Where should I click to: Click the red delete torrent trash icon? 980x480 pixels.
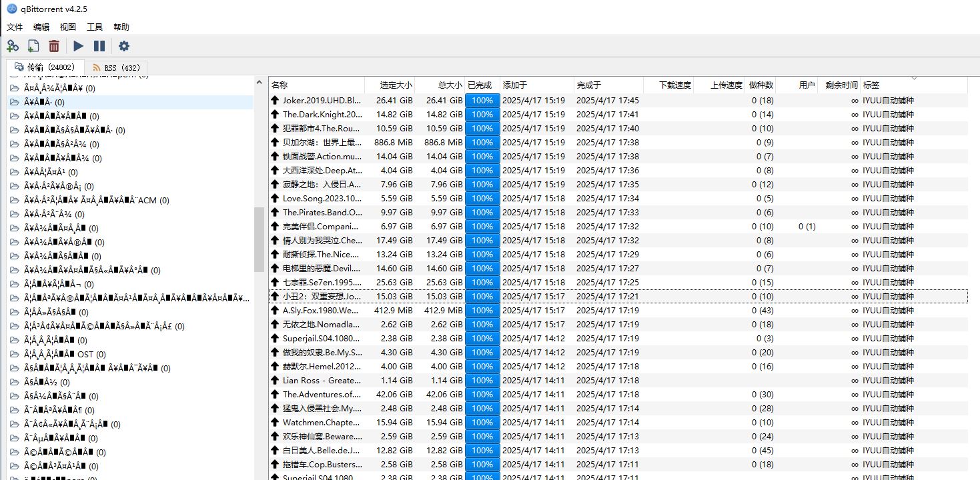(x=54, y=46)
